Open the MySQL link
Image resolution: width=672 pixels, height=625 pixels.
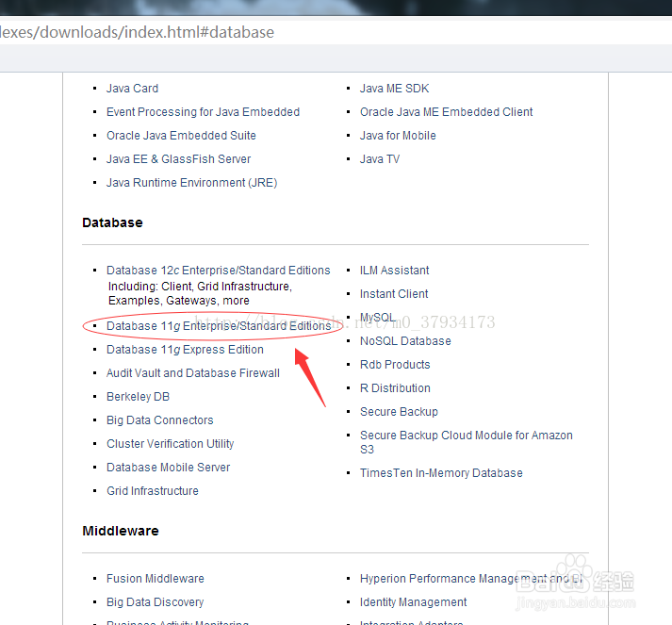pos(377,318)
